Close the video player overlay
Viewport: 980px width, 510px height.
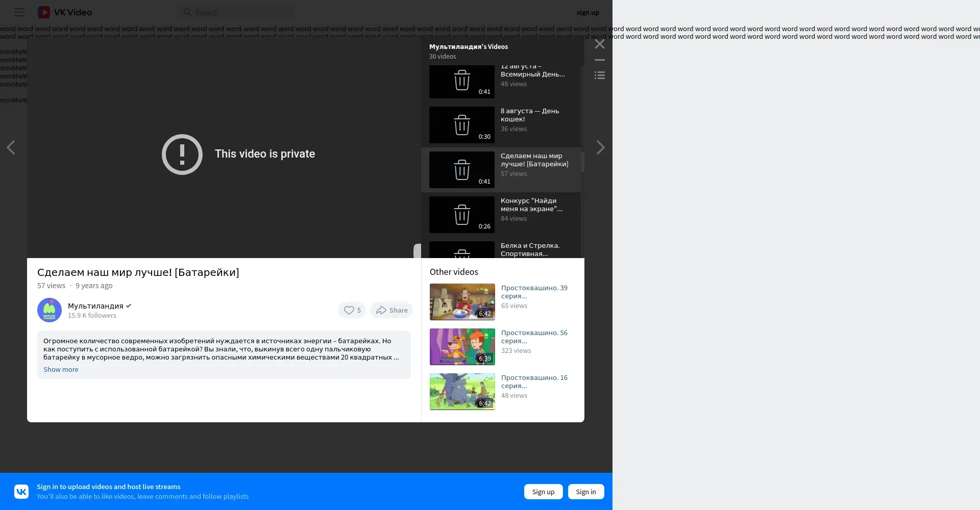(600, 44)
